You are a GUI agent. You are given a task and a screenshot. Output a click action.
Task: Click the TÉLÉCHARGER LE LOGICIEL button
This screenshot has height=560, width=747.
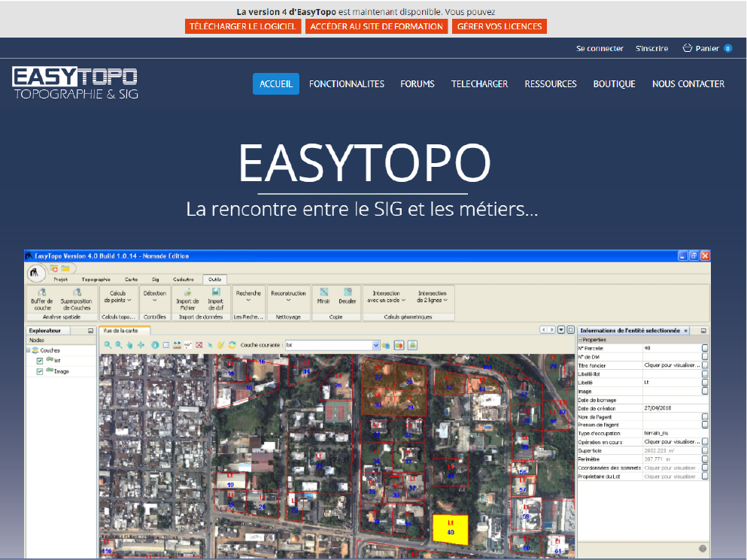click(x=243, y=26)
